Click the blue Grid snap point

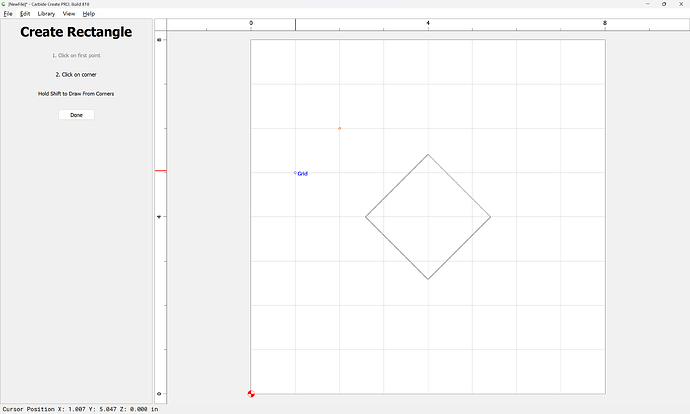pos(295,173)
